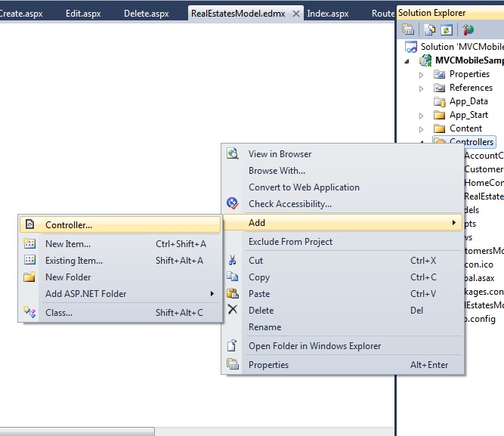
Task: Click Open Folder in Windows Explorer icon
Action: [x=232, y=345]
